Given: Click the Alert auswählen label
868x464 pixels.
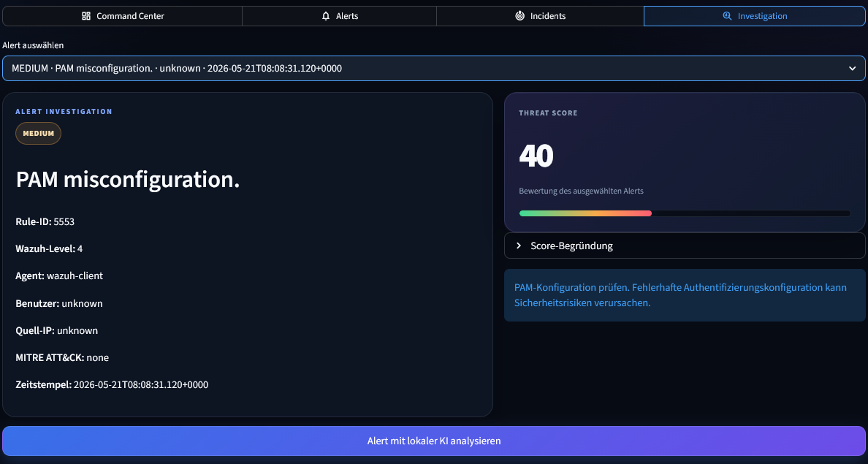Looking at the screenshot, I should coord(33,45).
